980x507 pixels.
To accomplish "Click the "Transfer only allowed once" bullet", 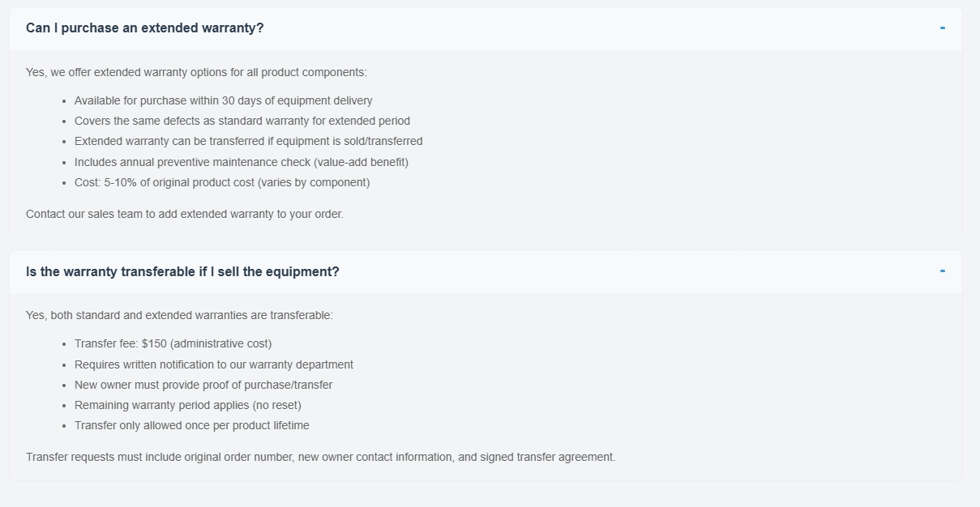I will [x=191, y=426].
